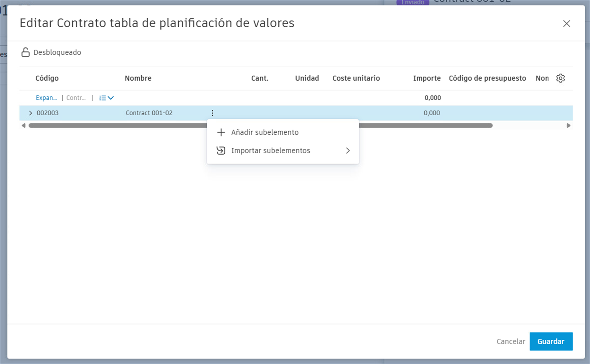
Task: Click the Expandir link above the table
Action: (x=46, y=98)
